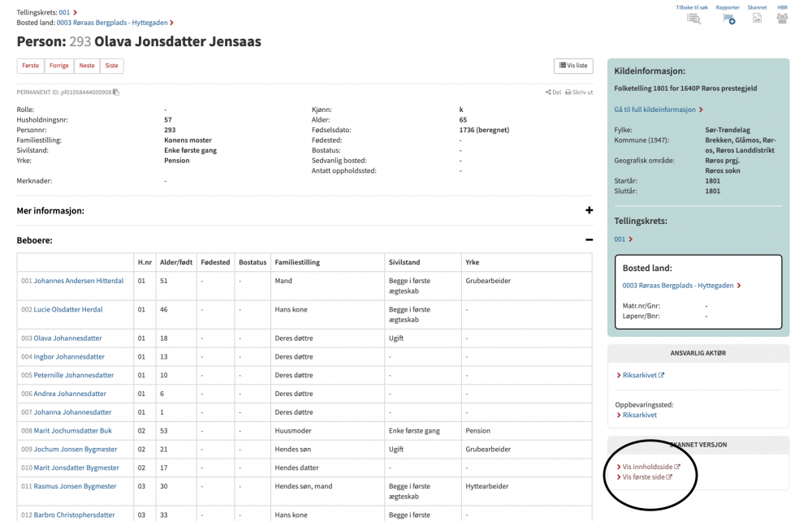Viewport: 812px width, 521px height.
Task: Expand the Mer informasjon section
Action: tap(589, 211)
